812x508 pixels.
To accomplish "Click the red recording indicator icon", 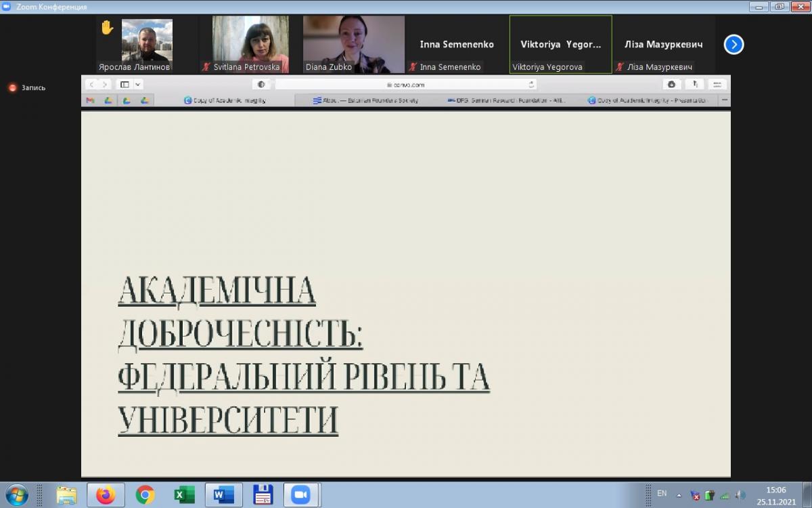I will click(12, 87).
